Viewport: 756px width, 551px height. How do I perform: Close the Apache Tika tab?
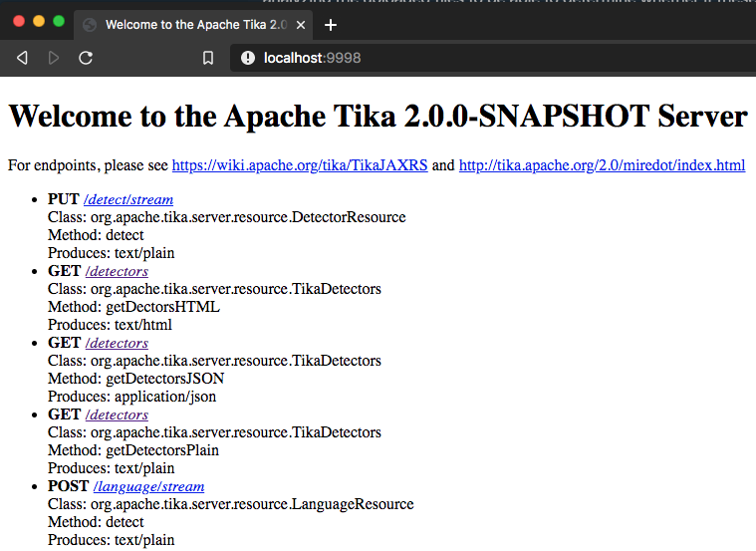[301, 25]
